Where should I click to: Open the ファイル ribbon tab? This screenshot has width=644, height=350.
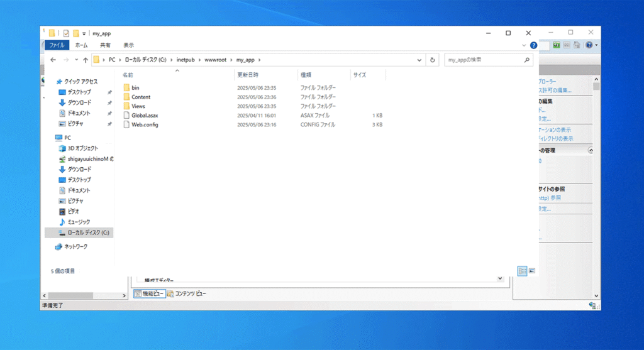click(57, 45)
